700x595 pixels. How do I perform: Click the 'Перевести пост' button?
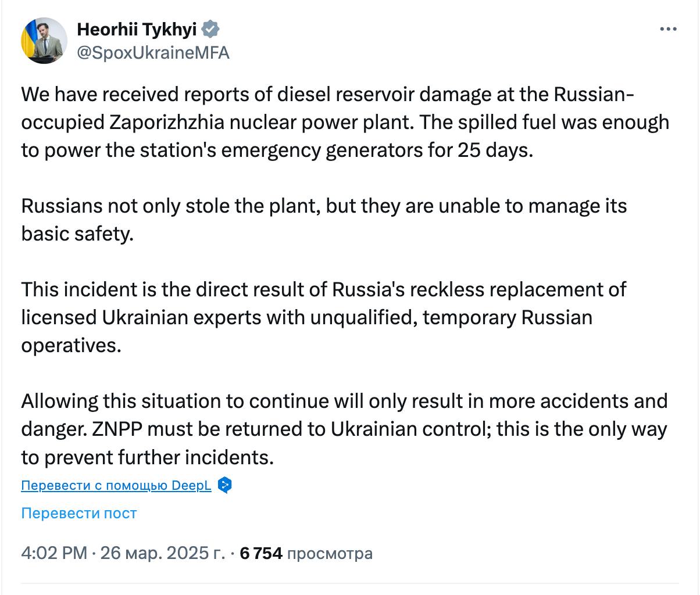[78, 513]
